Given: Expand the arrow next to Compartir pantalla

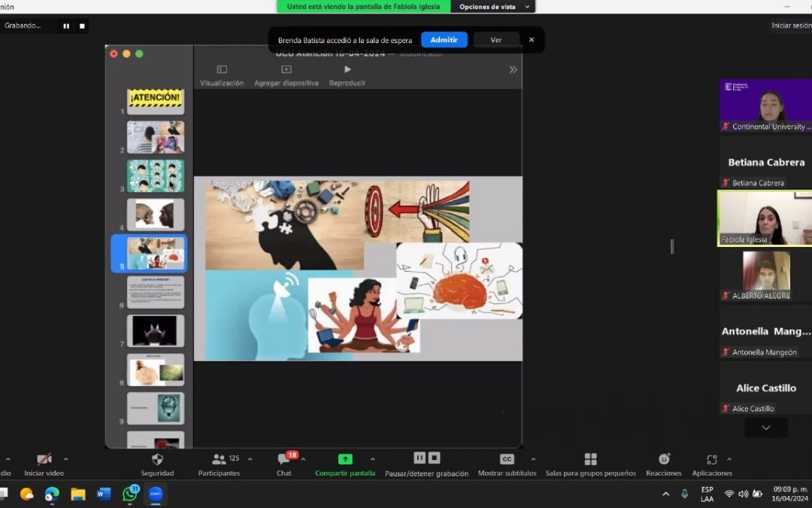Looking at the screenshot, I should [x=372, y=460].
